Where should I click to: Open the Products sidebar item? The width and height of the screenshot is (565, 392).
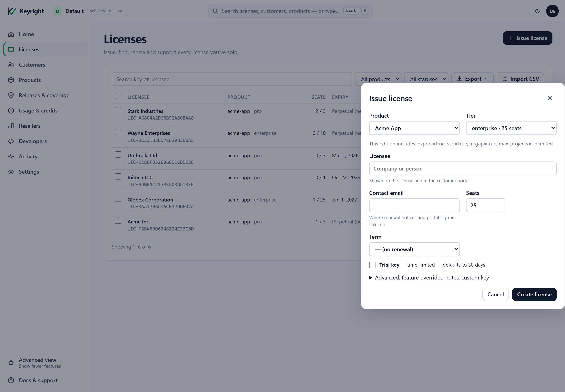click(45, 80)
